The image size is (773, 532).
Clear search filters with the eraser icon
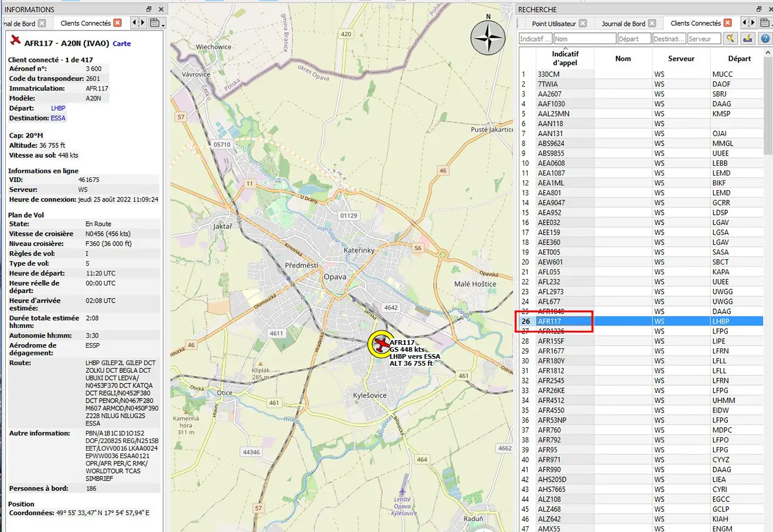pos(747,39)
